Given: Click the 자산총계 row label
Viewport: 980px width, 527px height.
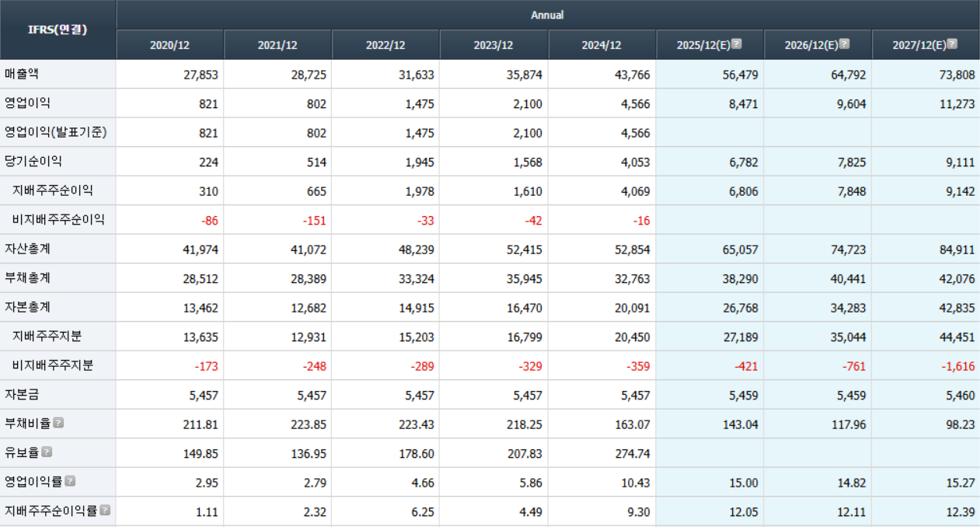Looking at the screenshot, I should point(27,249).
